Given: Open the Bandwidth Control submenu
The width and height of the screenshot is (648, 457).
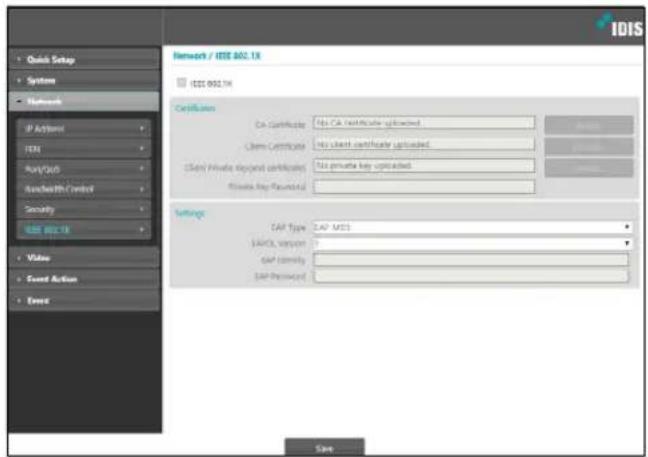Looking at the screenshot, I should coord(84,189).
